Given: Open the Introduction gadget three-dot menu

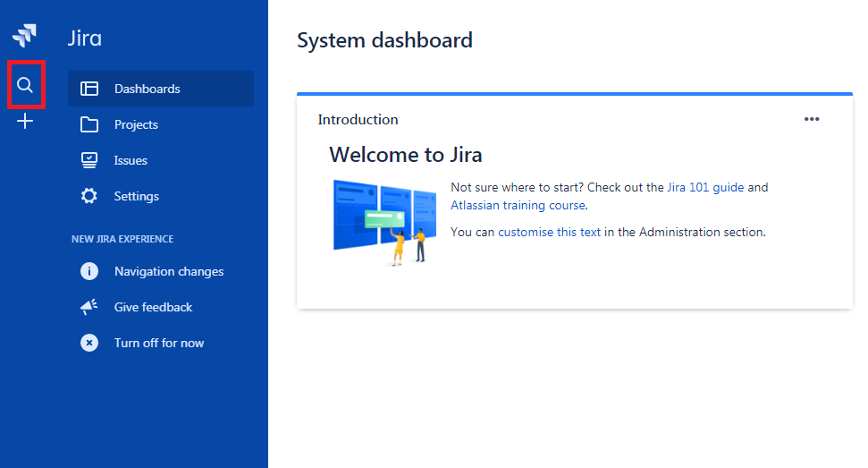Looking at the screenshot, I should pos(812,119).
